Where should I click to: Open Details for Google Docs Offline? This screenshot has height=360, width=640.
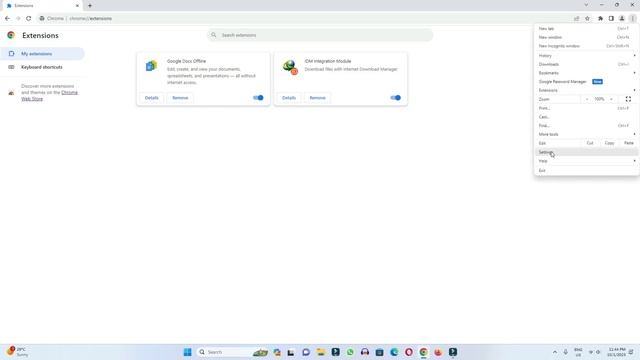151,98
